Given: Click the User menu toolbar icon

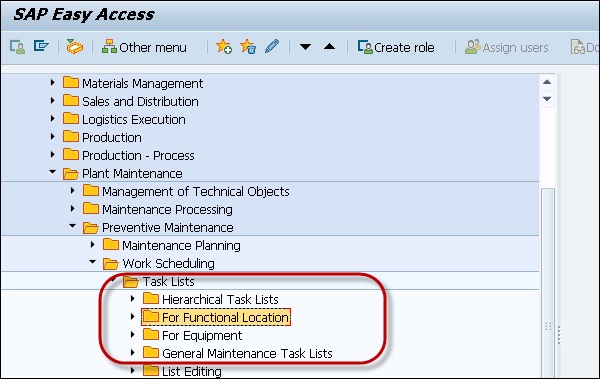Looking at the screenshot, I should [x=17, y=47].
